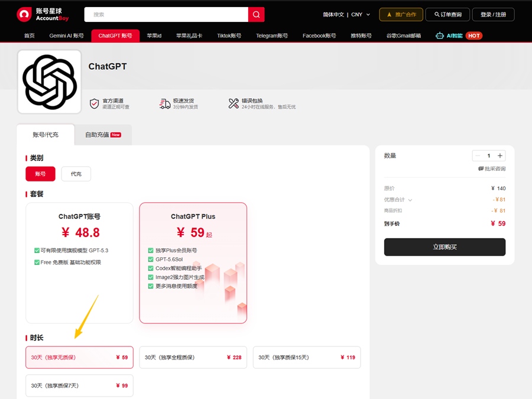Open the 苹果礼品卡 category

pos(189,35)
